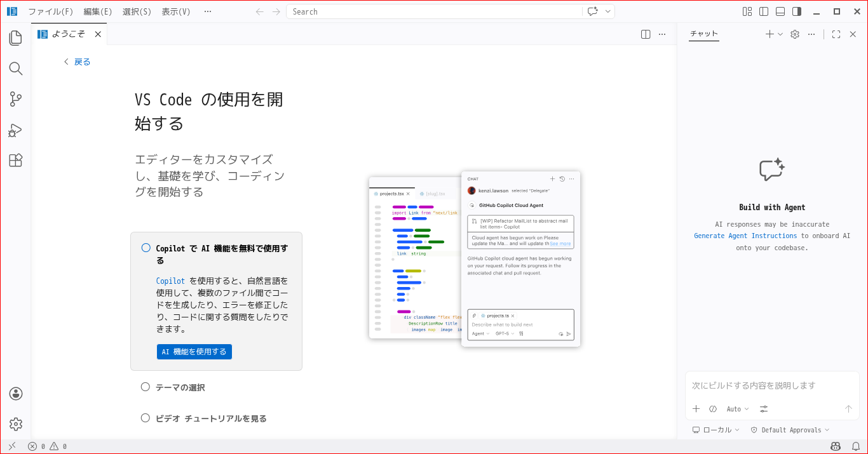Screen dimensions: 868x454
Task: Open the Copilot status icon in status bar
Action: pyautogui.click(x=836, y=446)
